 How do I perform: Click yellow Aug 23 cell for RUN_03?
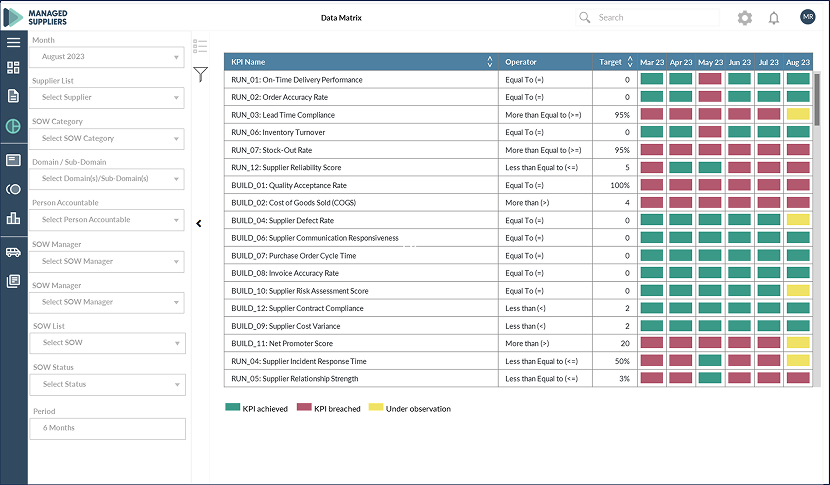pos(798,114)
